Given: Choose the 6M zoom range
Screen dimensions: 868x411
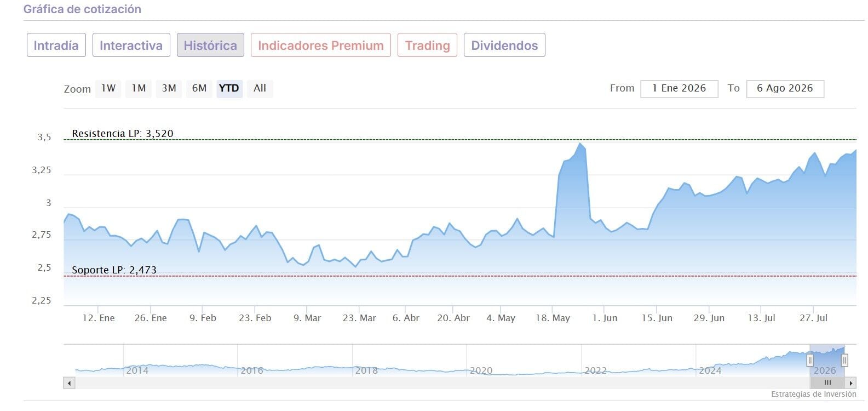Looking at the screenshot, I should [x=199, y=88].
